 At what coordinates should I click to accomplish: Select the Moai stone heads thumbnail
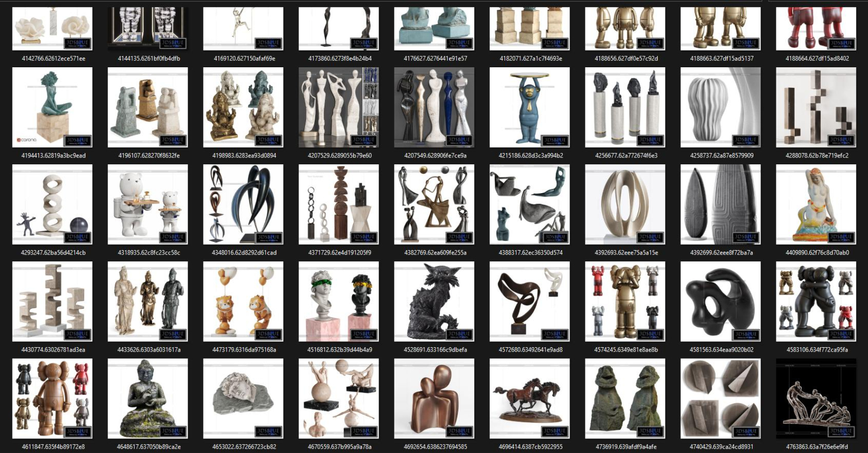click(625, 399)
